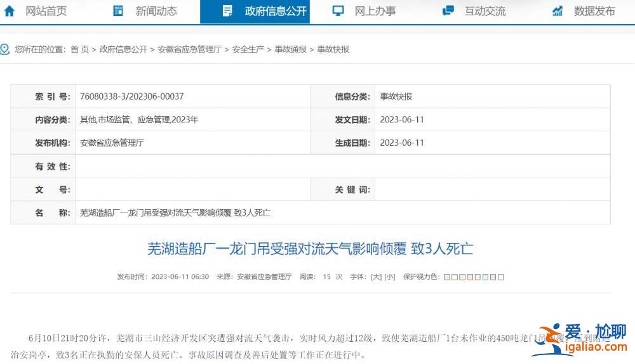
Task: Open the 网站首页 navigation tab
Action: 46,11
